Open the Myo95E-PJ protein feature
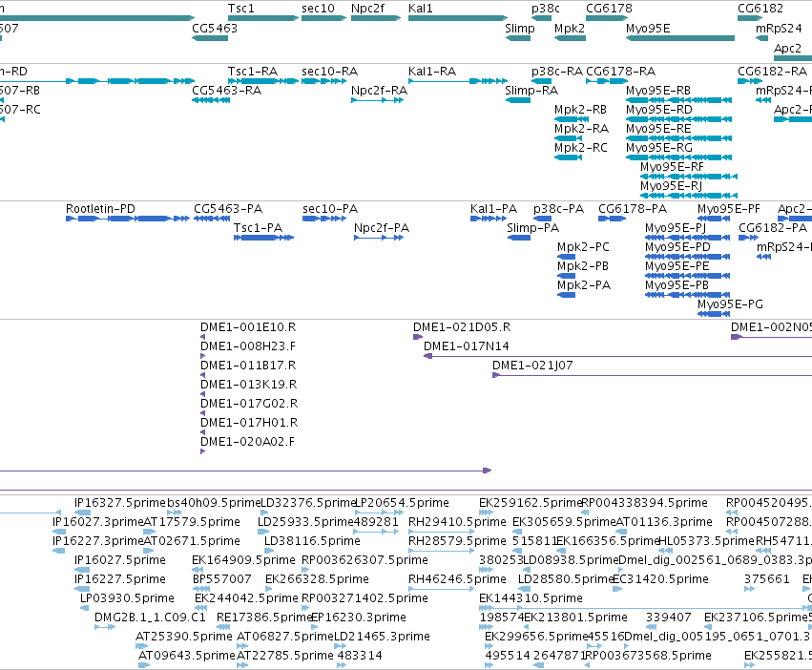The width and height of the screenshot is (812, 670). click(x=687, y=238)
